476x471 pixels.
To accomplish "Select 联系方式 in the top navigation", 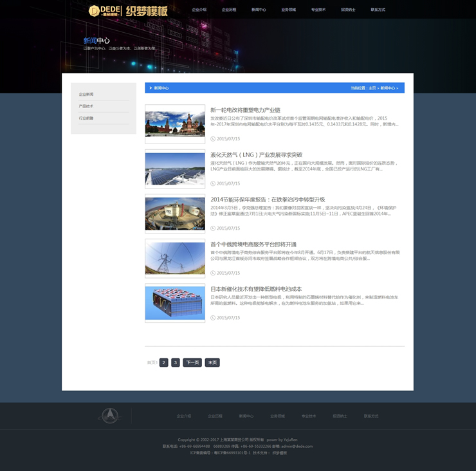I will click(x=378, y=10).
